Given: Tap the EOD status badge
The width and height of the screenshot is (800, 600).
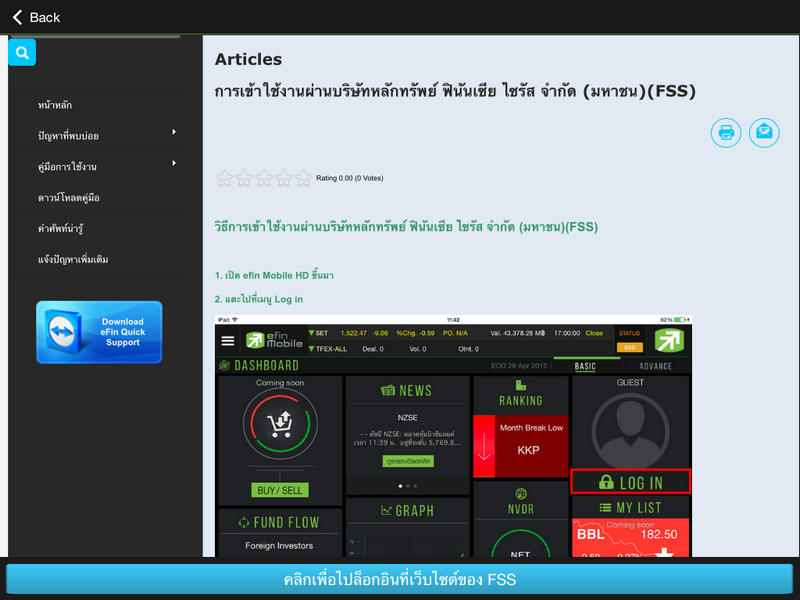Looking at the screenshot, I should (x=630, y=347).
